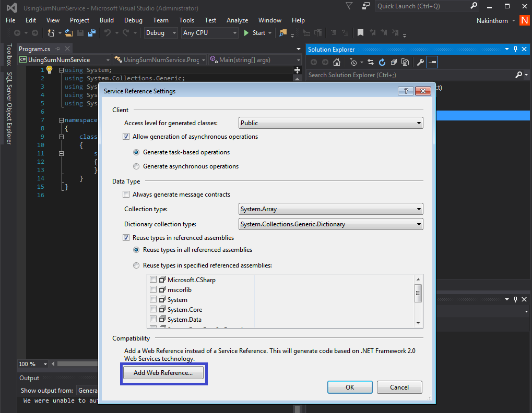Open the Main(string[] args) member dropdown
The height and width of the screenshot is (413, 532).
coord(255,60)
